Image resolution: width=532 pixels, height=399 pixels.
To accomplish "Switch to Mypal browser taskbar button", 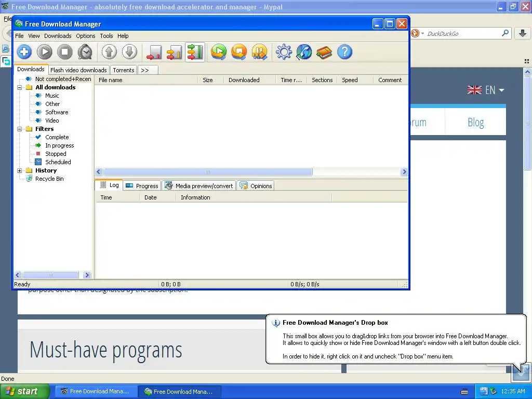I will click(x=96, y=392).
